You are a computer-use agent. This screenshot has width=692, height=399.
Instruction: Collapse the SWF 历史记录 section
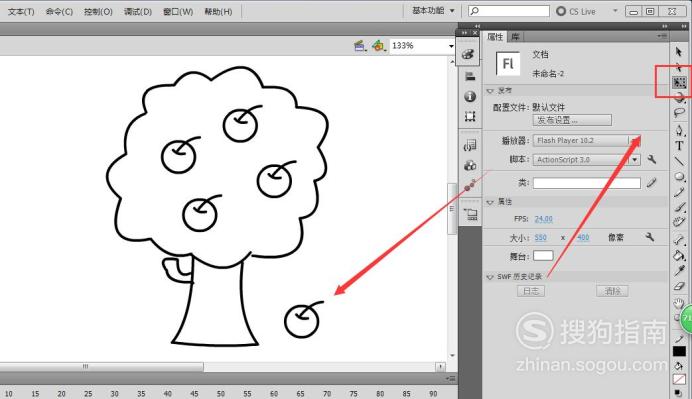[489, 277]
